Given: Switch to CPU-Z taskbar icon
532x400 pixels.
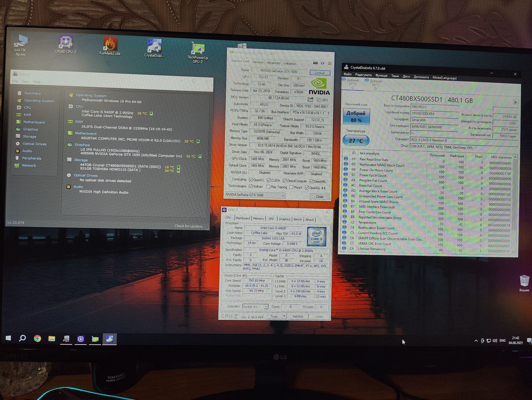Looking at the screenshot, I should [81, 339].
